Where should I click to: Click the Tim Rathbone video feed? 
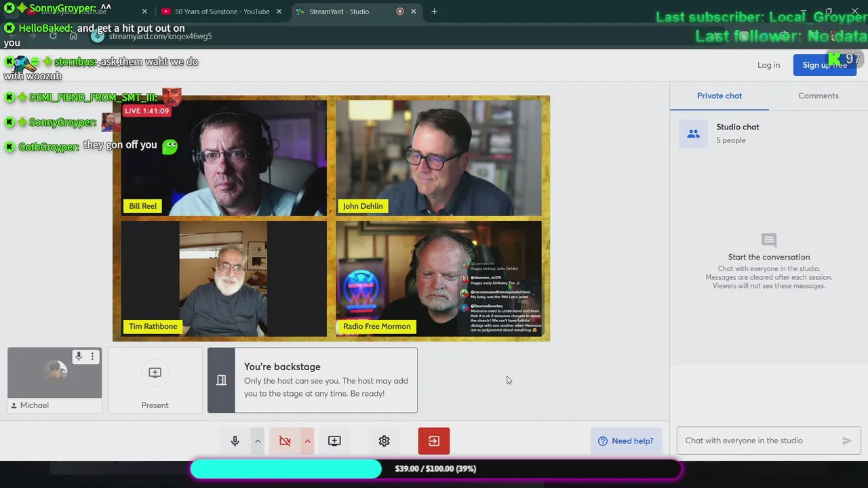[224, 279]
